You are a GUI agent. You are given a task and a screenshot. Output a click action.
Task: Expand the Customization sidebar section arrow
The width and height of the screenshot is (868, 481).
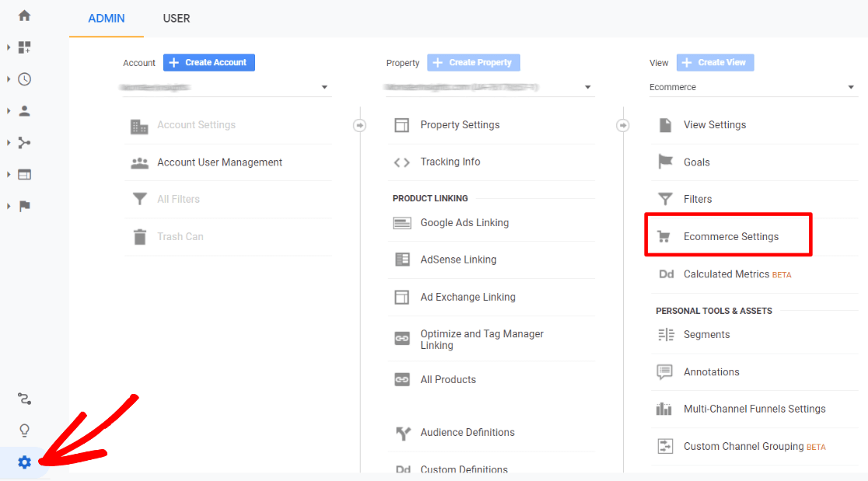(9, 47)
